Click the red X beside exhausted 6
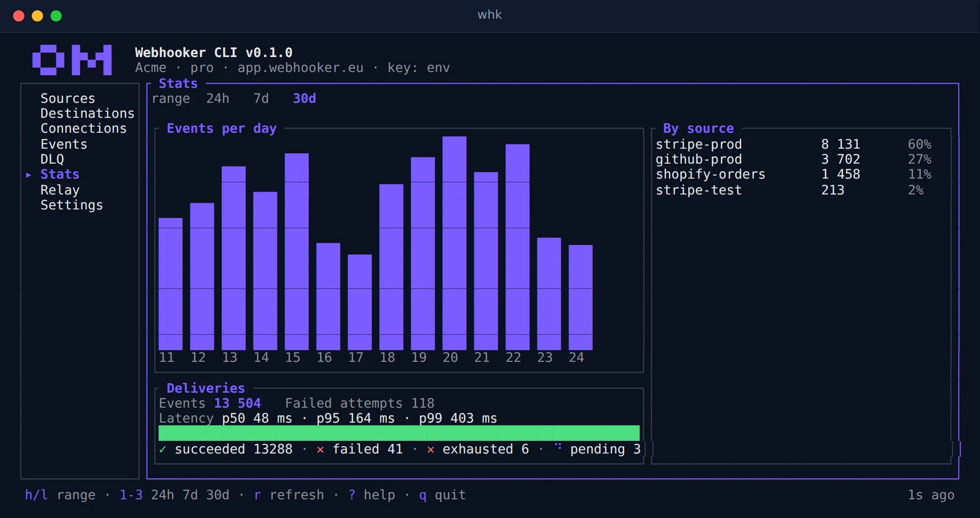 tap(431, 450)
